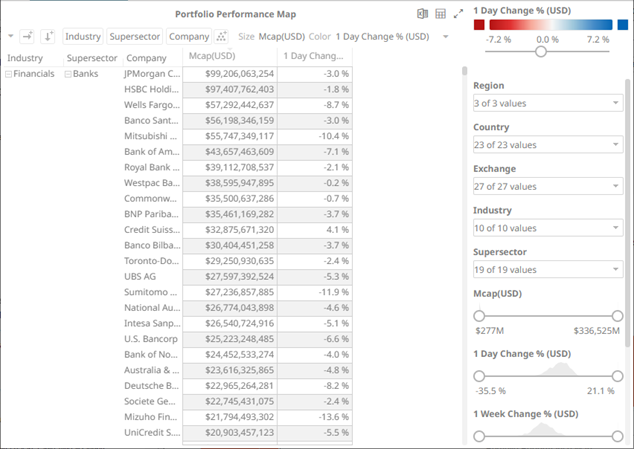The width and height of the screenshot is (634, 449).
Task: Click the Industry breakdown button
Action: pyautogui.click(x=83, y=36)
